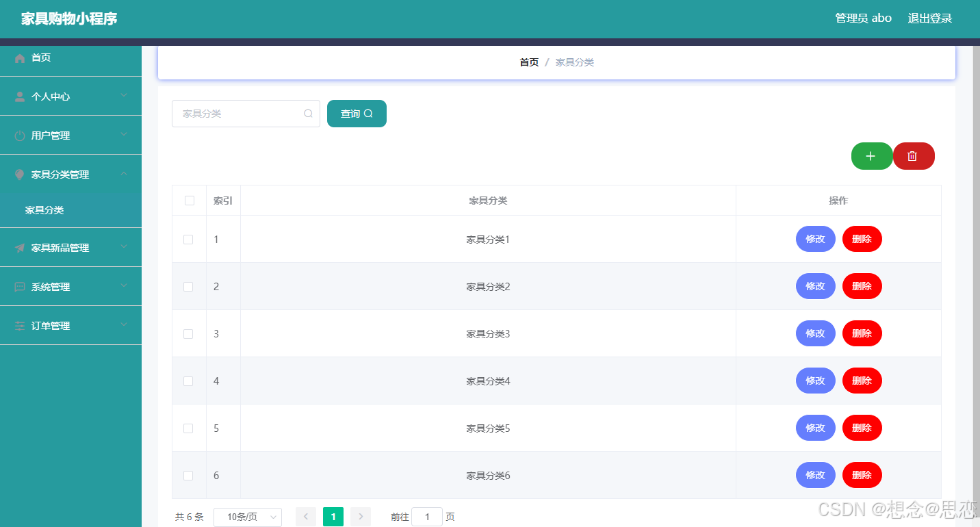Click the magnifier icon inside search field
980x527 pixels.
pos(308,114)
